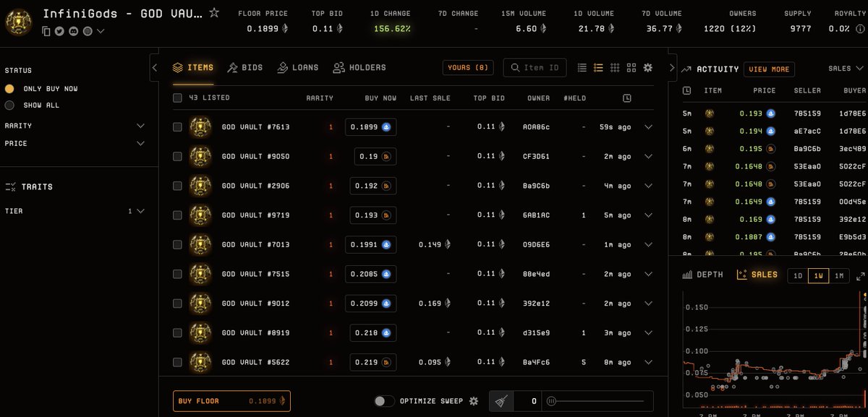Click the sweep count field showing 0
The image size is (868, 417).
coord(528,401)
